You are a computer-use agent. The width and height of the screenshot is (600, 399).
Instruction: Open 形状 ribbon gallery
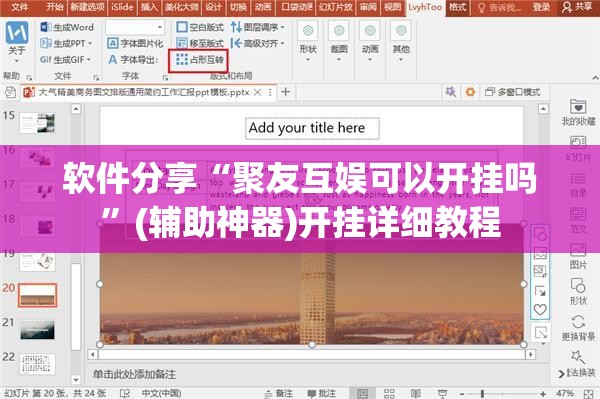308,41
